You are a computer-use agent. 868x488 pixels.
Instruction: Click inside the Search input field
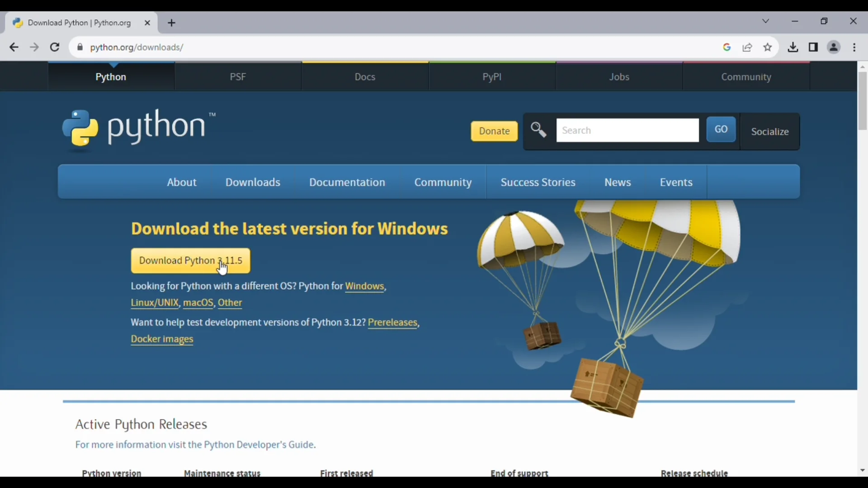[627, 130]
